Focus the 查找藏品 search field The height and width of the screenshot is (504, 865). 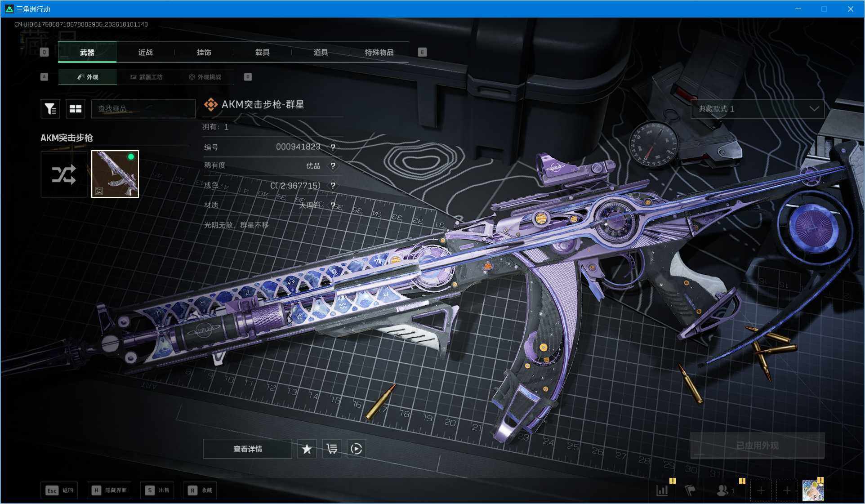(x=143, y=109)
